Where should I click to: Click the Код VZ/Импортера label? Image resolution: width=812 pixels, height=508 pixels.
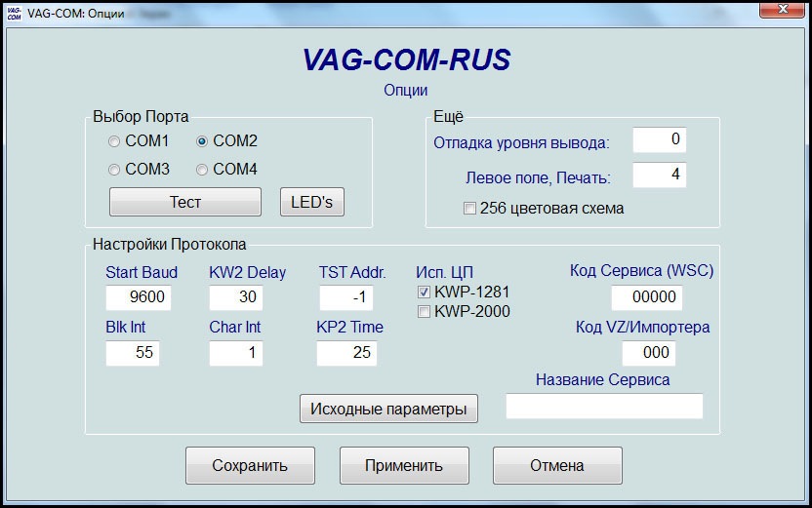(x=642, y=328)
